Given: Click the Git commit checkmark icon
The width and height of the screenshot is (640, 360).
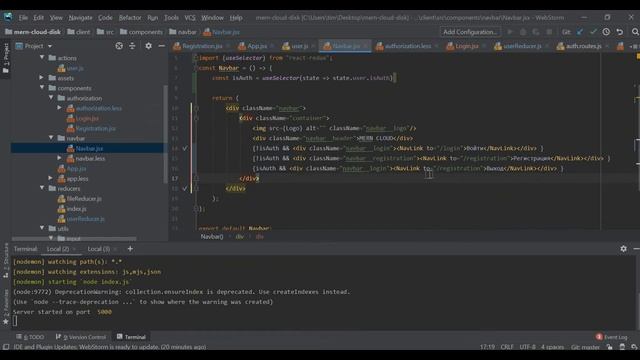Looking at the screenshot, I should 593,32.
